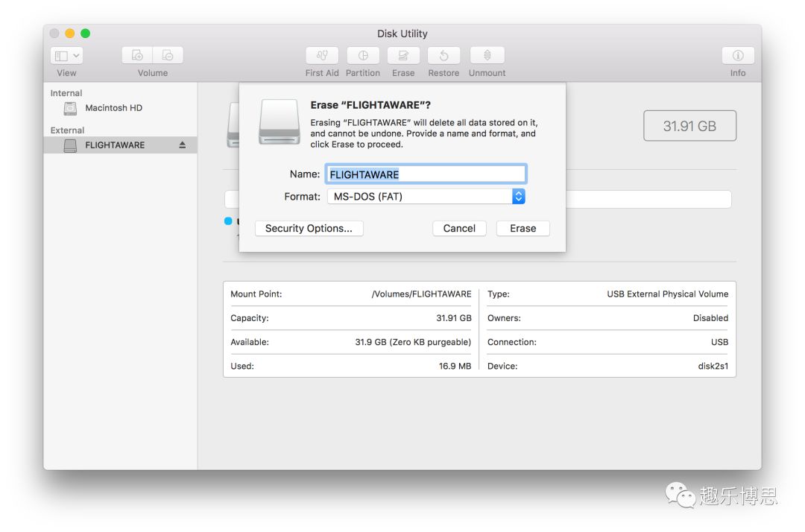The width and height of the screenshot is (805, 532).
Task: Click the Unmount toolbar icon
Action: (487, 55)
